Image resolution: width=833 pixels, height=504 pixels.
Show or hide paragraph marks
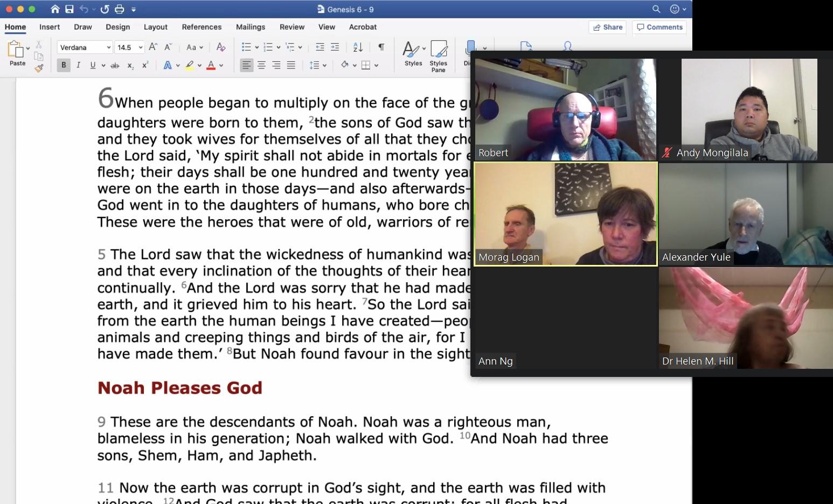click(381, 47)
